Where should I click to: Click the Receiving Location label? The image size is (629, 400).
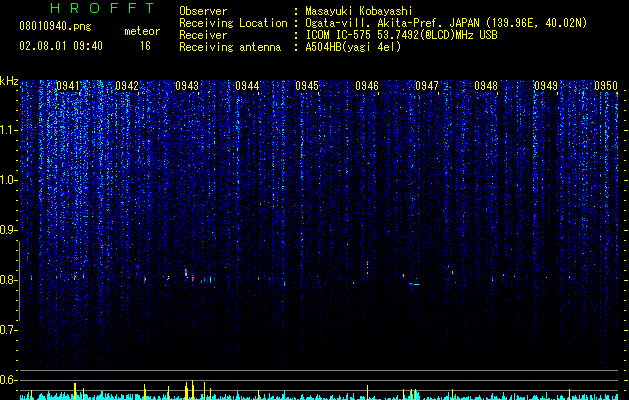pyautogui.click(x=233, y=23)
